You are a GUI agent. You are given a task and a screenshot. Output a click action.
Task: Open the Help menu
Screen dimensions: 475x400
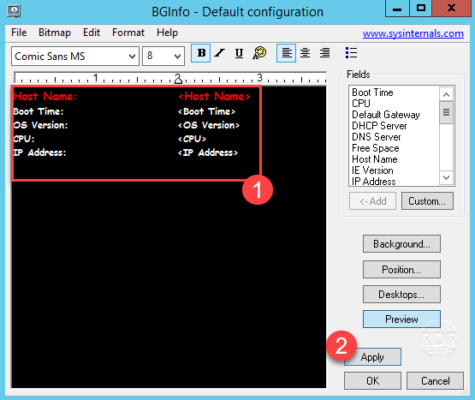[167, 33]
